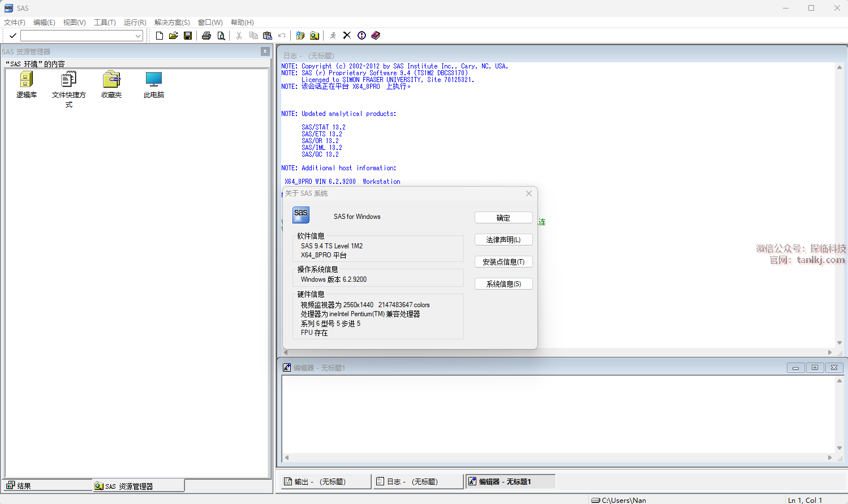Click the Paste clipboard icon
This screenshot has height=504, width=848.
(268, 36)
